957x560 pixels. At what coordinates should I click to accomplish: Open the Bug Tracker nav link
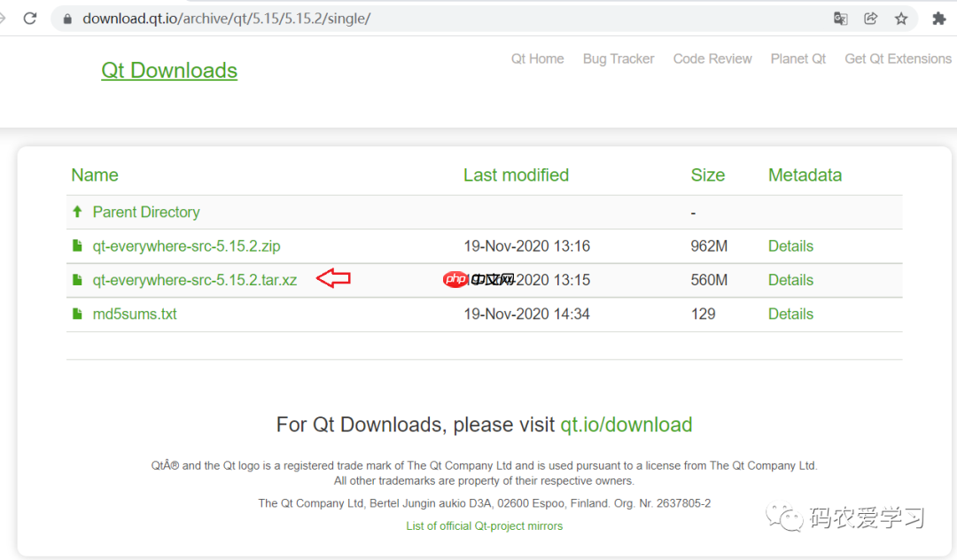tap(619, 58)
